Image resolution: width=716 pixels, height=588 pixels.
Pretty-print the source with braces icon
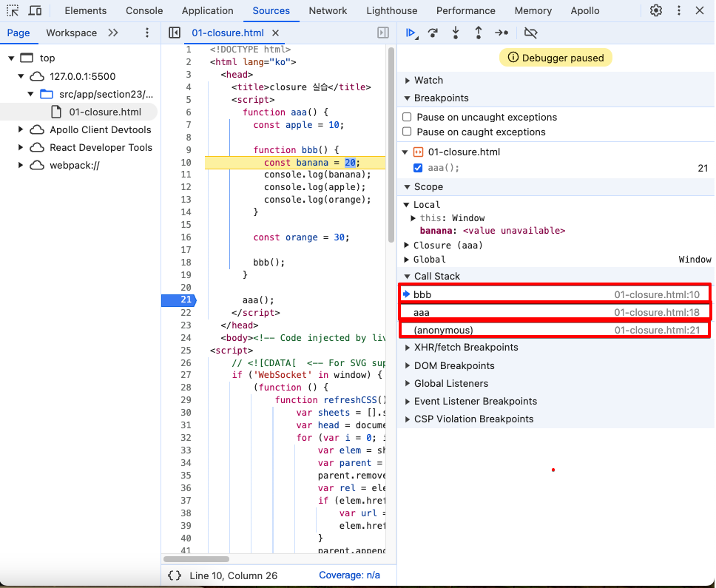point(175,575)
